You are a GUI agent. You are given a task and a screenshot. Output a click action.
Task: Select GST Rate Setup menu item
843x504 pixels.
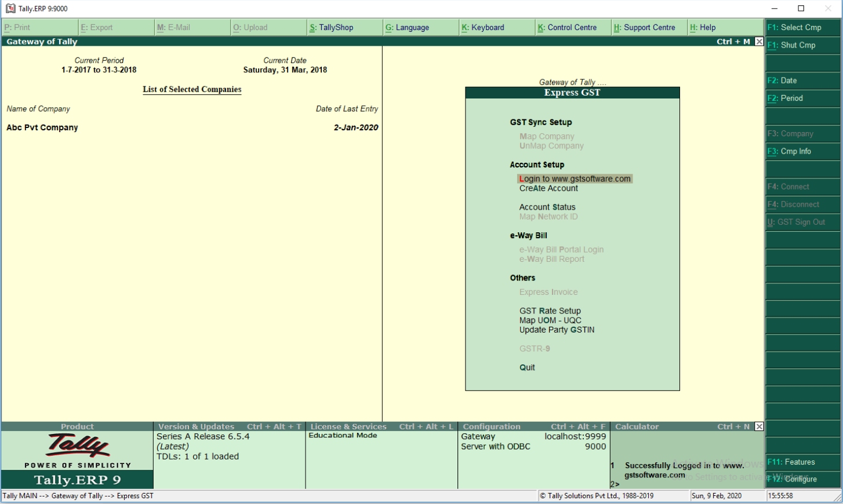550,311
